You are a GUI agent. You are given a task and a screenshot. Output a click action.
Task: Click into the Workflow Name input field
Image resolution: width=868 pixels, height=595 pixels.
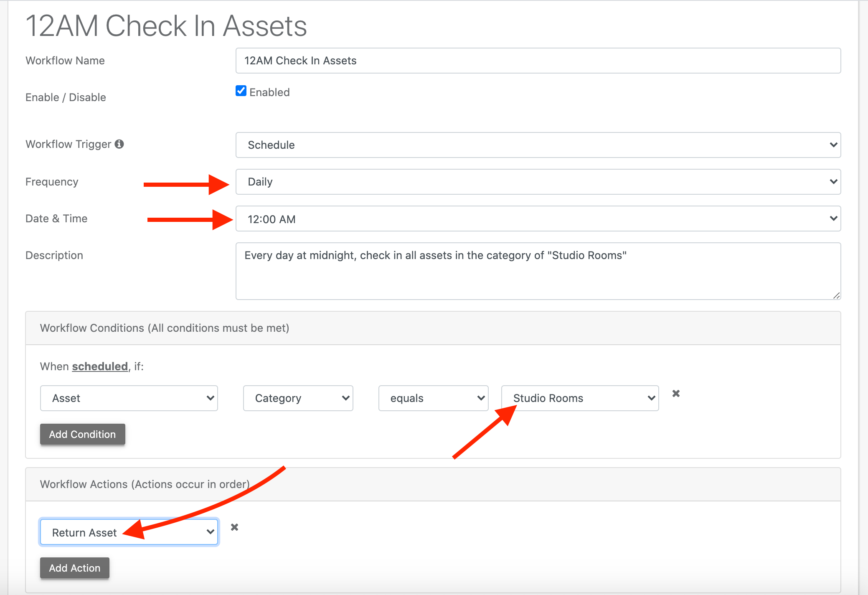pyautogui.click(x=538, y=61)
